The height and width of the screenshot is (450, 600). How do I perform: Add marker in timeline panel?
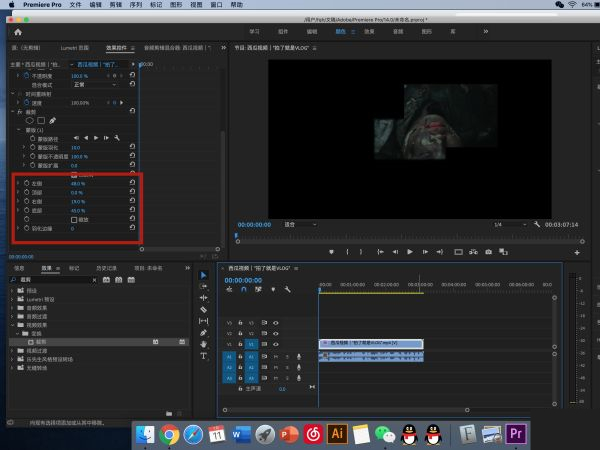pos(273,290)
